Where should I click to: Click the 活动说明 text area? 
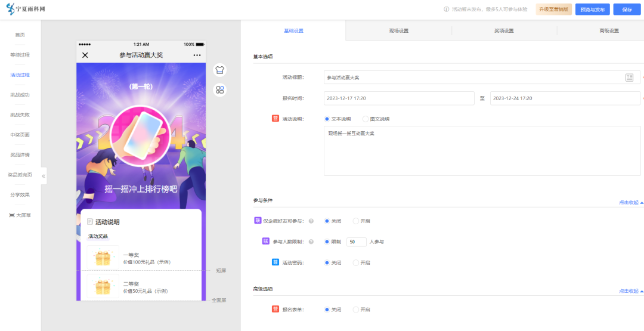click(x=482, y=151)
